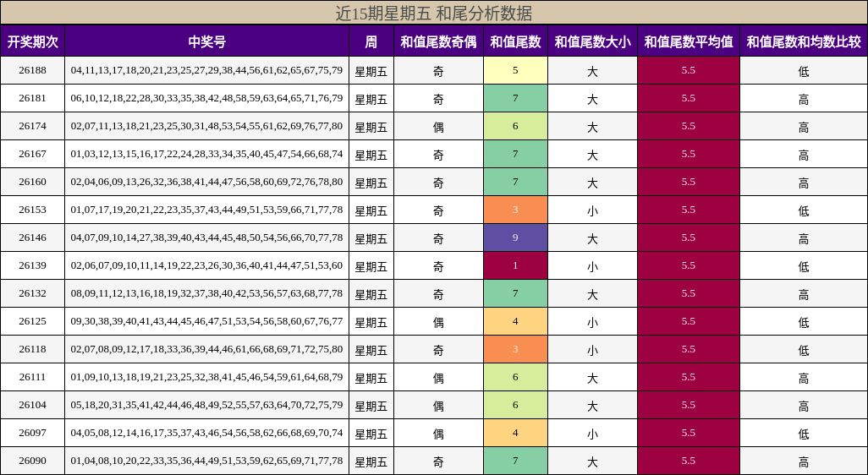Click the 和值尾数 column header

point(515,42)
